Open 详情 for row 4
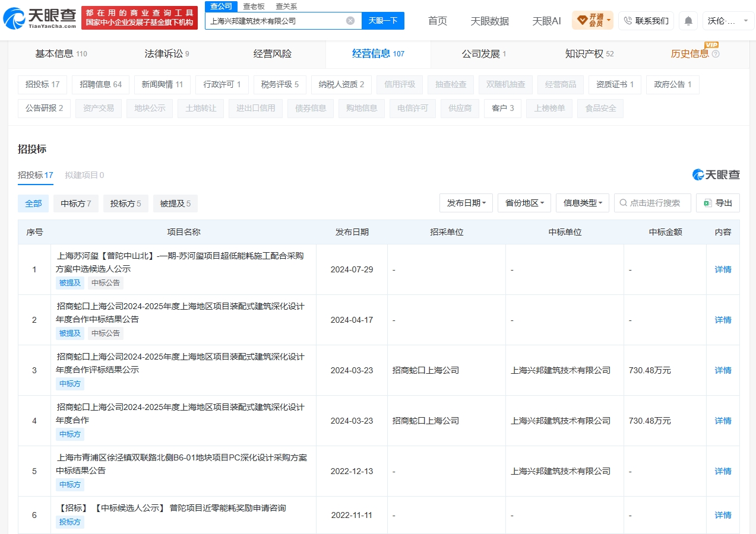This screenshot has height=534, width=756. [723, 421]
